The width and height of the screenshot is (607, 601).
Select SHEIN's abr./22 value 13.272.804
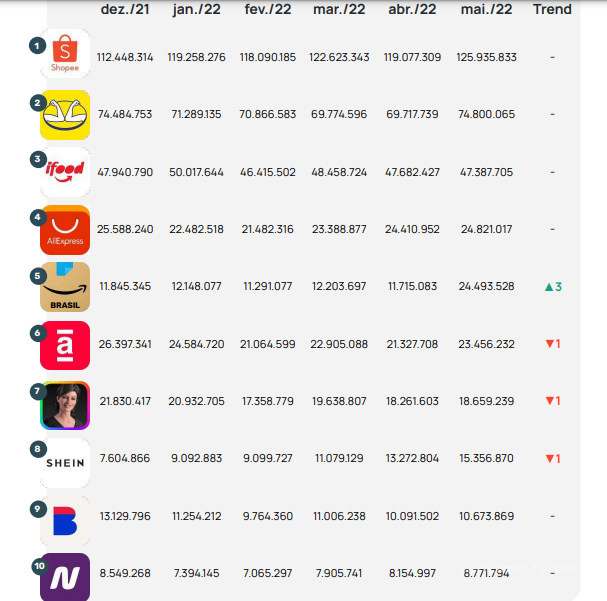point(412,458)
